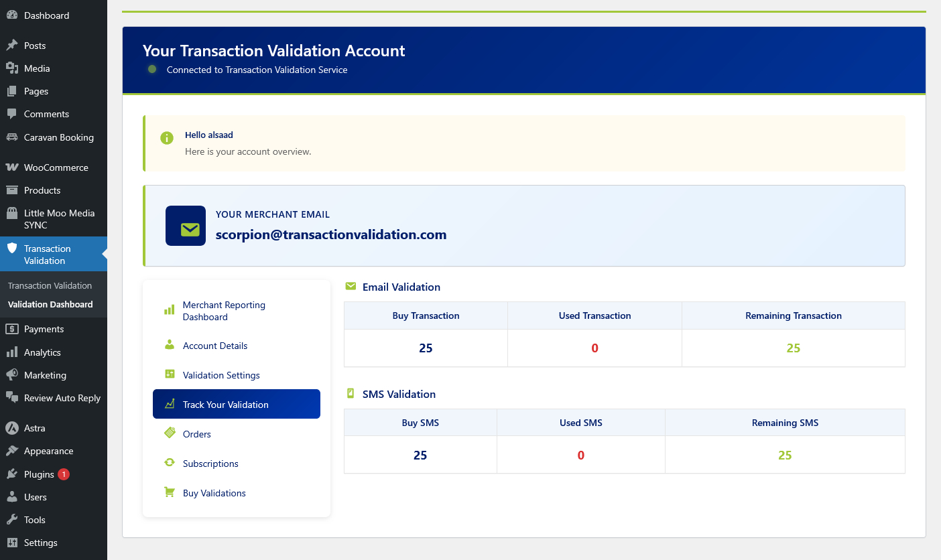Image resolution: width=941 pixels, height=560 pixels.
Task: Click the Appearance paintbrush icon
Action: coord(11,451)
